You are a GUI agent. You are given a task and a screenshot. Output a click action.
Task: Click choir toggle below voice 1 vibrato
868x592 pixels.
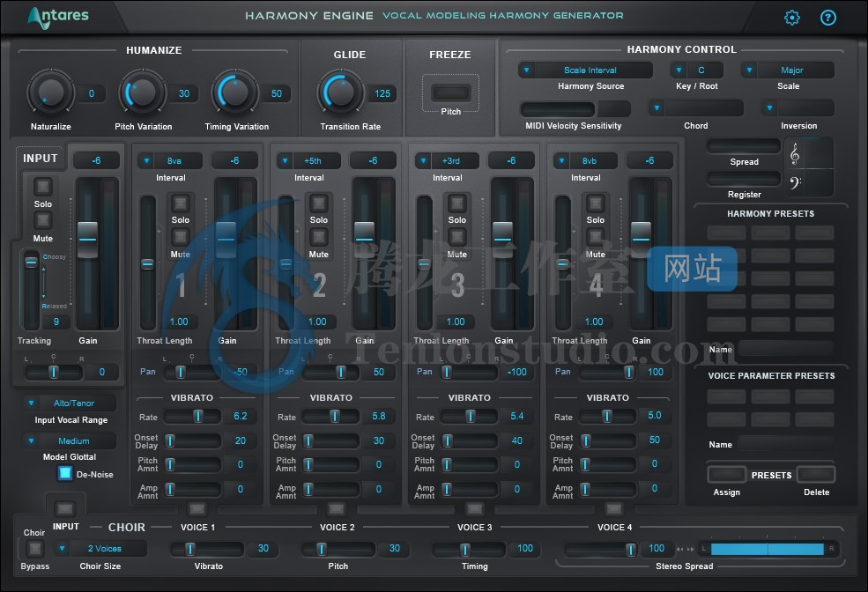click(197, 508)
